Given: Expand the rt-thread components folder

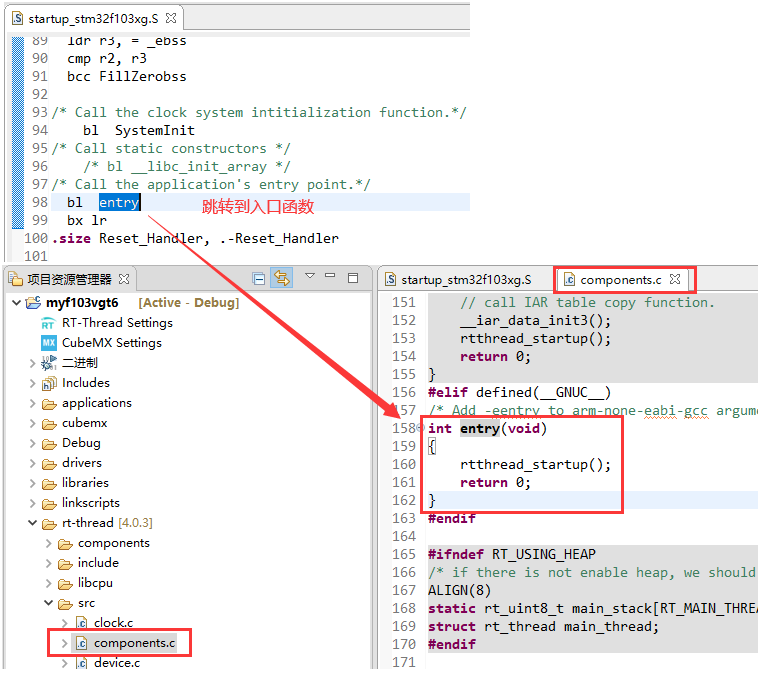Looking at the screenshot, I should point(48,543).
